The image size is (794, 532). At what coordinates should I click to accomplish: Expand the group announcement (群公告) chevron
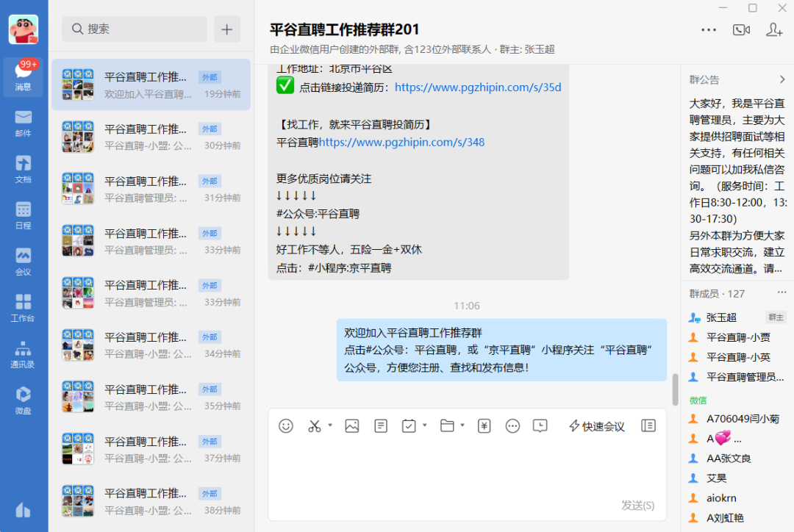(x=782, y=79)
